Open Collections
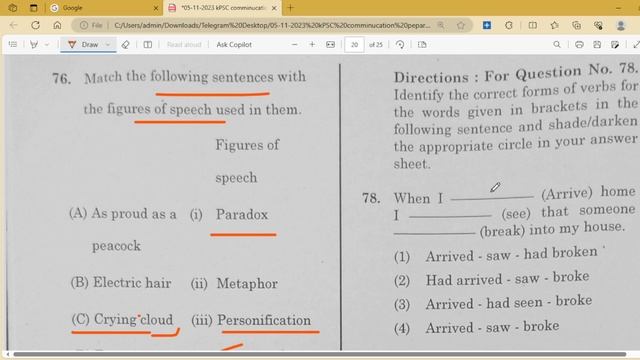The width and height of the screenshot is (640, 360). point(576,25)
